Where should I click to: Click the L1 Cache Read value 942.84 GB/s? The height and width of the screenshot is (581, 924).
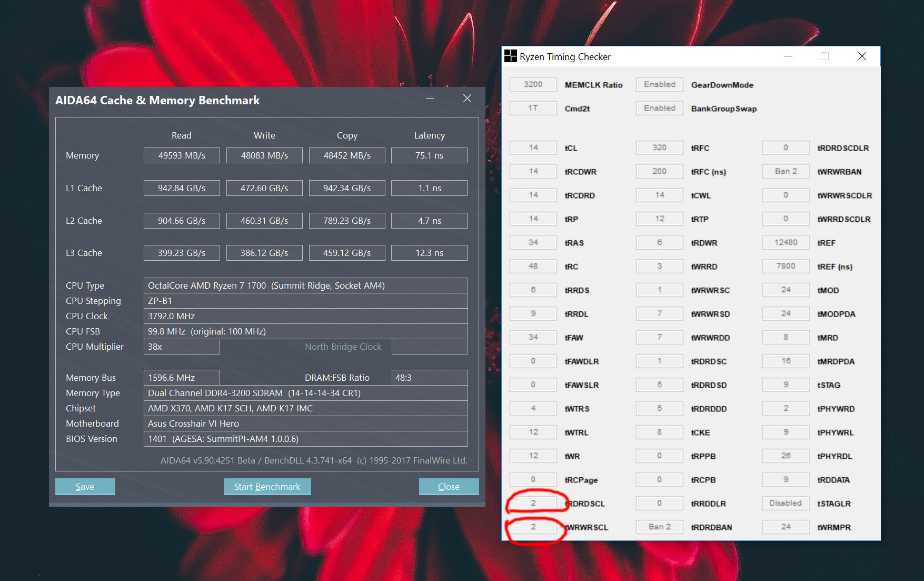(x=182, y=188)
